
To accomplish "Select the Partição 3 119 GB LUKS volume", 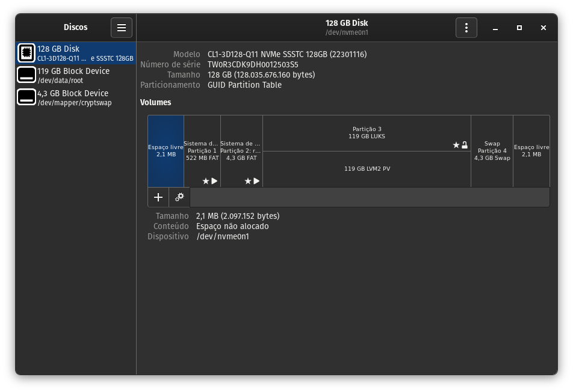I will click(367, 133).
